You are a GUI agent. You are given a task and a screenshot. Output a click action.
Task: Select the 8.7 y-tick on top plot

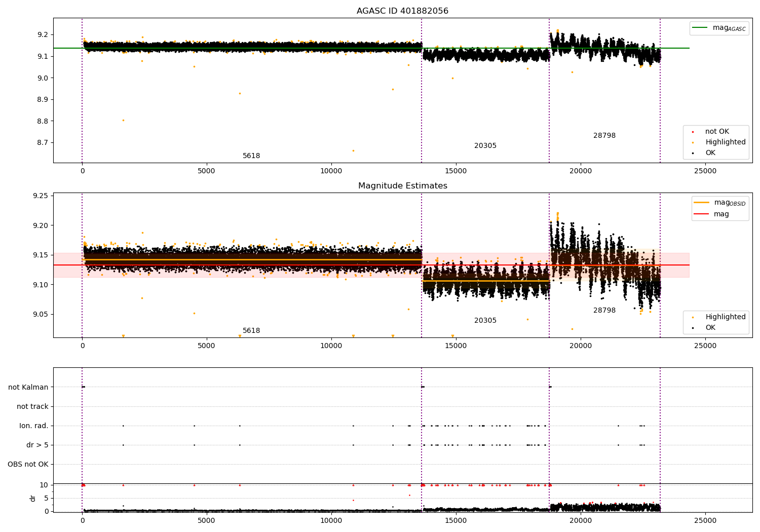tap(43, 143)
